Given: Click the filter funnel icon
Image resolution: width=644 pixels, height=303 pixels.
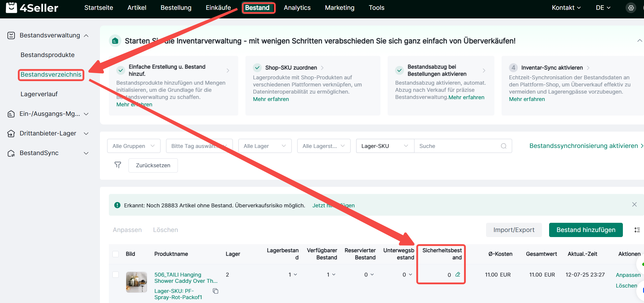Looking at the screenshot, I should [x=118, y=165].
